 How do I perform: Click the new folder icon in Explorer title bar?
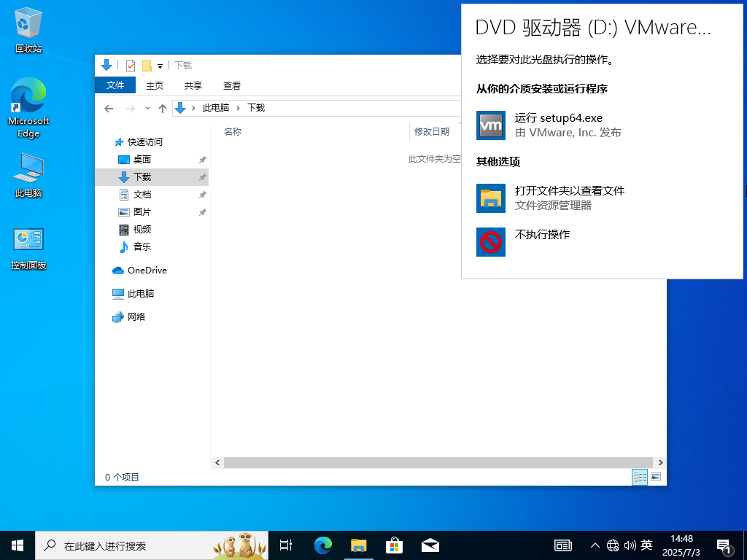(x=147, y=65)
